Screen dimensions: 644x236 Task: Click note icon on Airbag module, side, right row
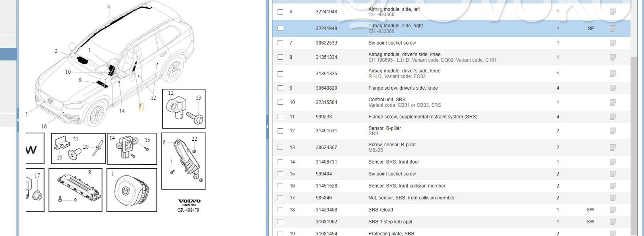[613, 28]
